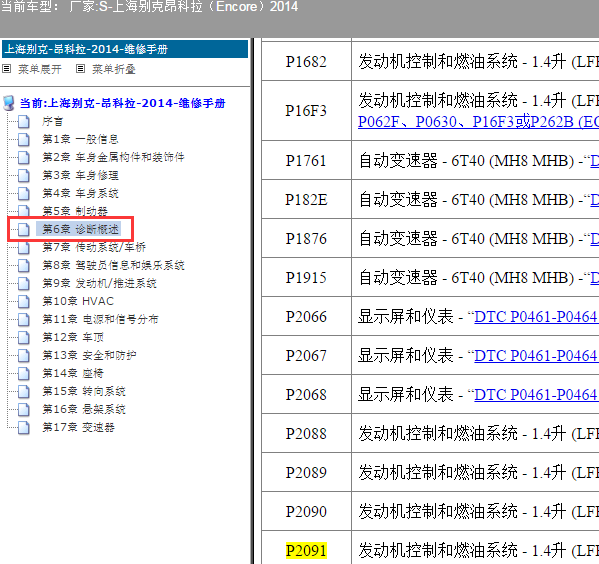The height and width of the screenshot is (564, 599).
Task: Click the 当前车型 Encore 2014 title text
Action: (x=149, y=6)
